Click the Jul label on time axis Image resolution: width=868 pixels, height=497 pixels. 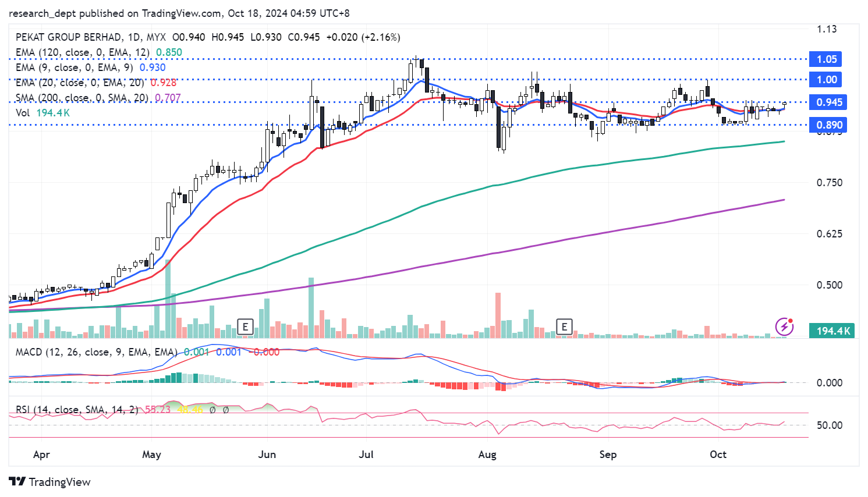[x=366, y=455]
